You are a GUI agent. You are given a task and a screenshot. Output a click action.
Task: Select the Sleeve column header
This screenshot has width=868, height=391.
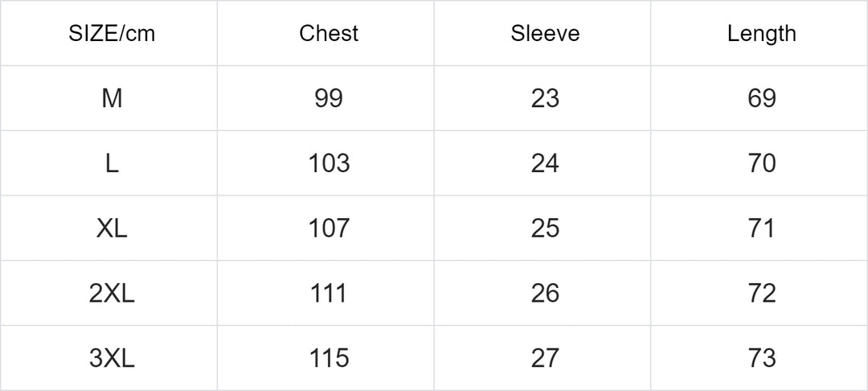545,34
